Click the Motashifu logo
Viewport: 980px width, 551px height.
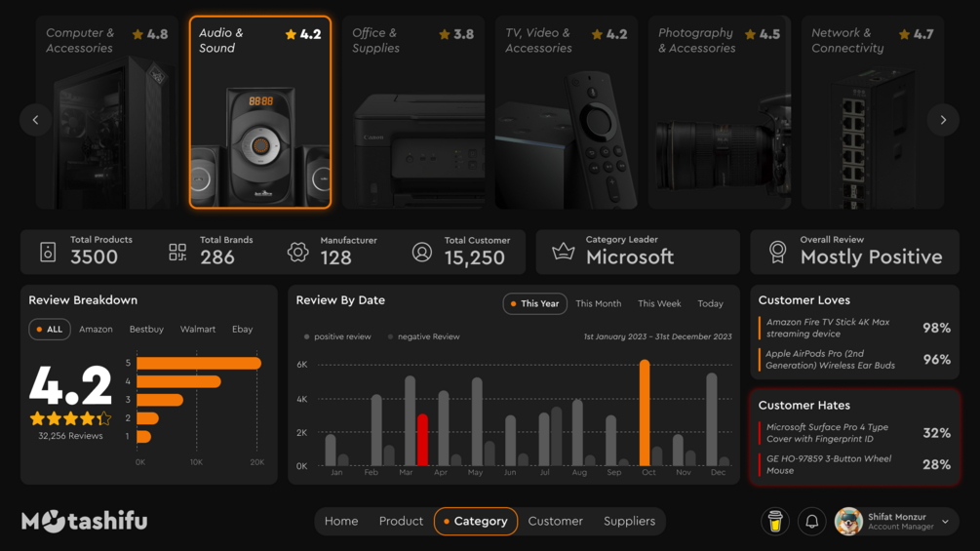coord(85,521)
